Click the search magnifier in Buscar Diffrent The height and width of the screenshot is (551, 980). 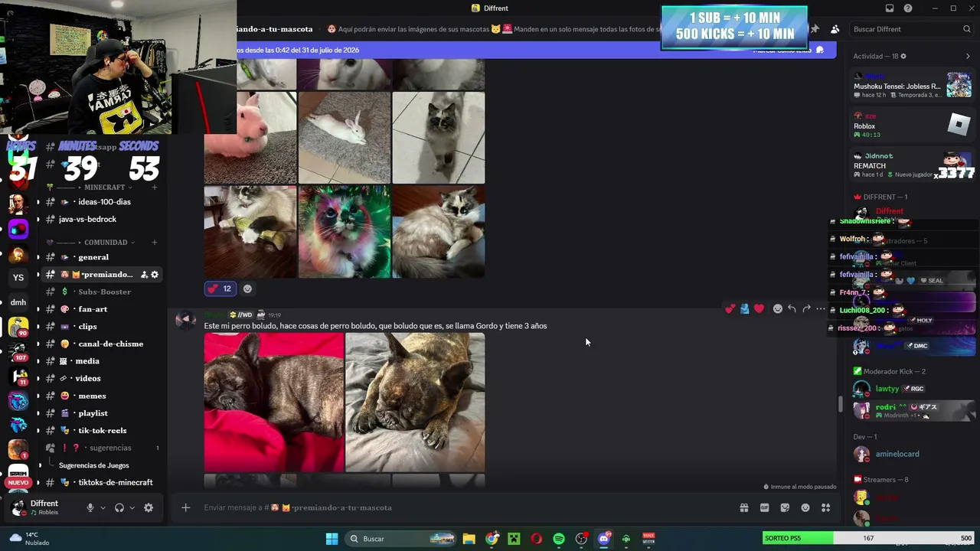(x=967, y=29)
